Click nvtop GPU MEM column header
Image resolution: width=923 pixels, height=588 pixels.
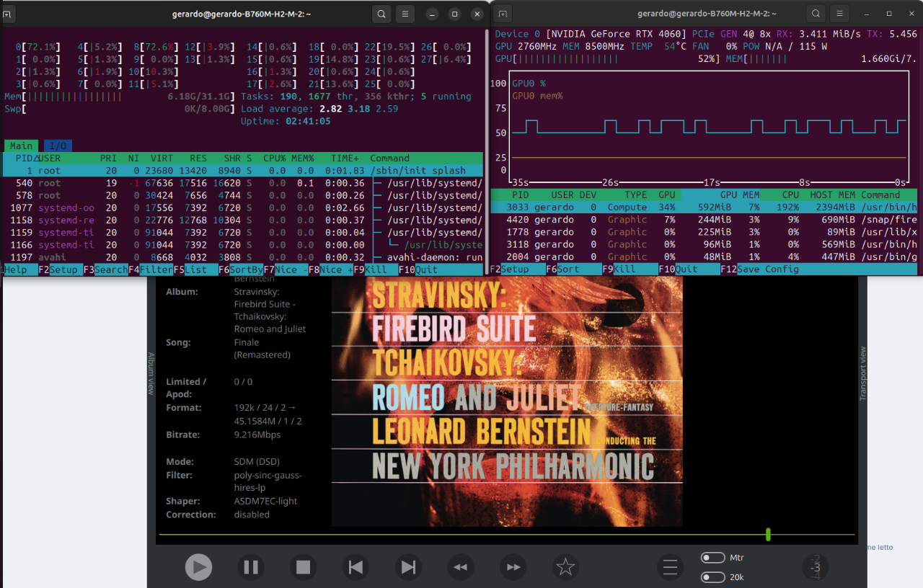(740, 195)
